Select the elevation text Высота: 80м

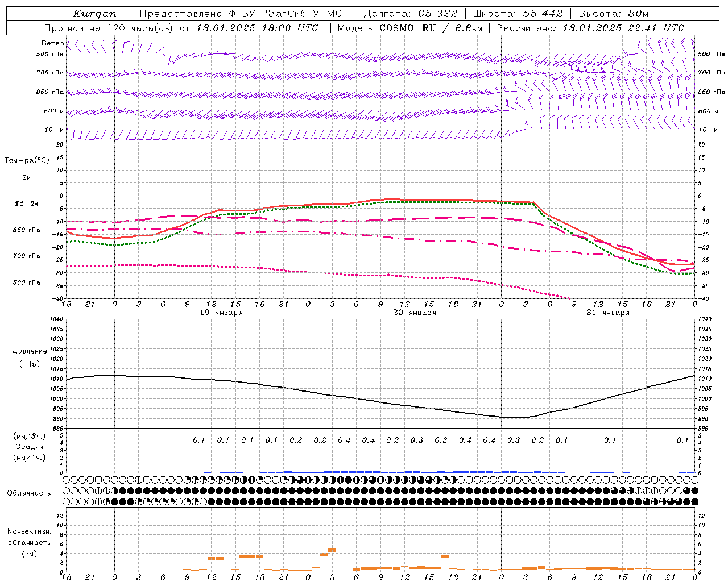tap(613, 14)
